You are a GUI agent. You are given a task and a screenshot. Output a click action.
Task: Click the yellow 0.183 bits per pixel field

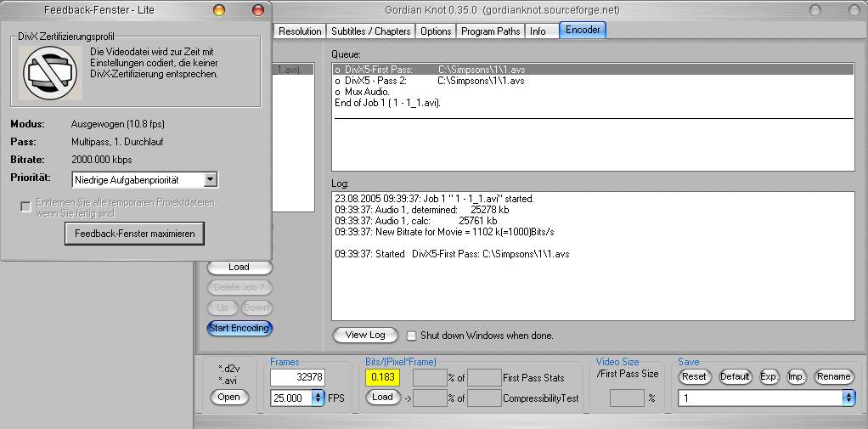tap(382, 377)
